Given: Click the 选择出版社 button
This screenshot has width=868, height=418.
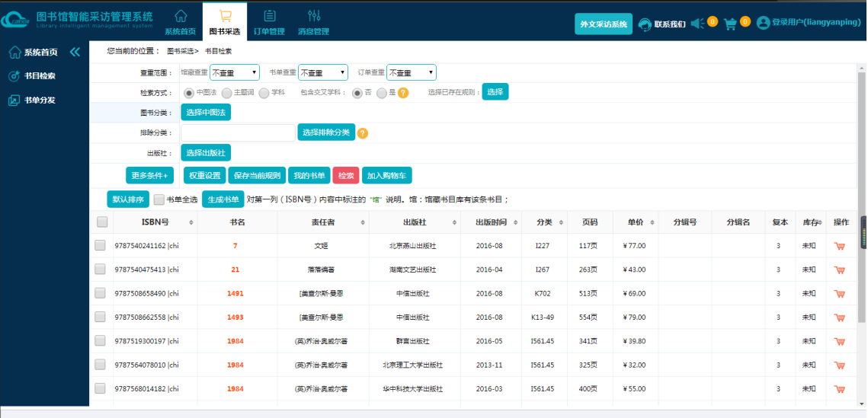Looking at the screenshot, I should point(206,152).
